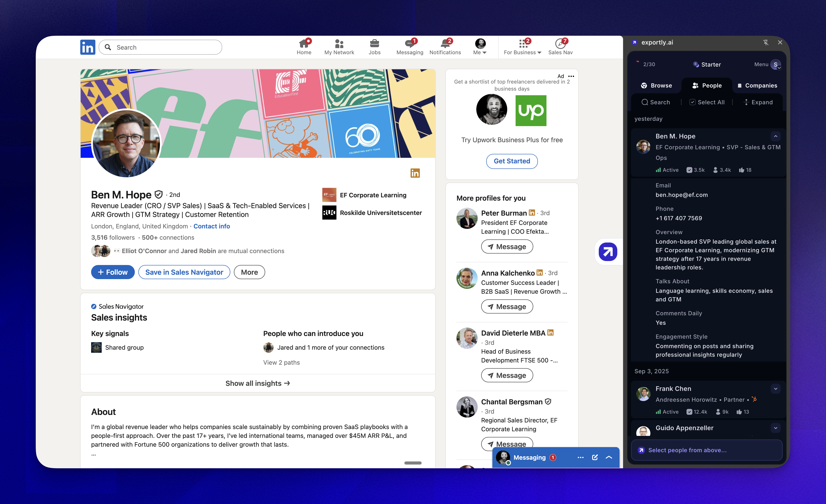
Task: Toggle Select All checkbox in exportly
Action: (692, 102)
